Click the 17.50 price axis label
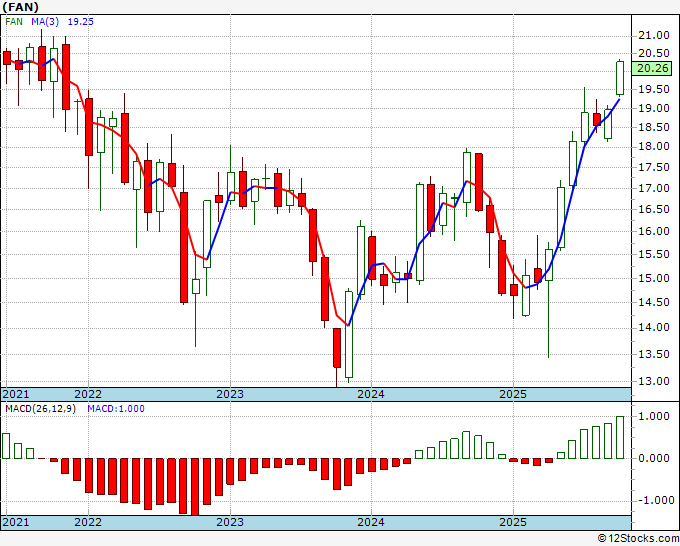Viewport: 680px width, 546px height. click(654, 167)
